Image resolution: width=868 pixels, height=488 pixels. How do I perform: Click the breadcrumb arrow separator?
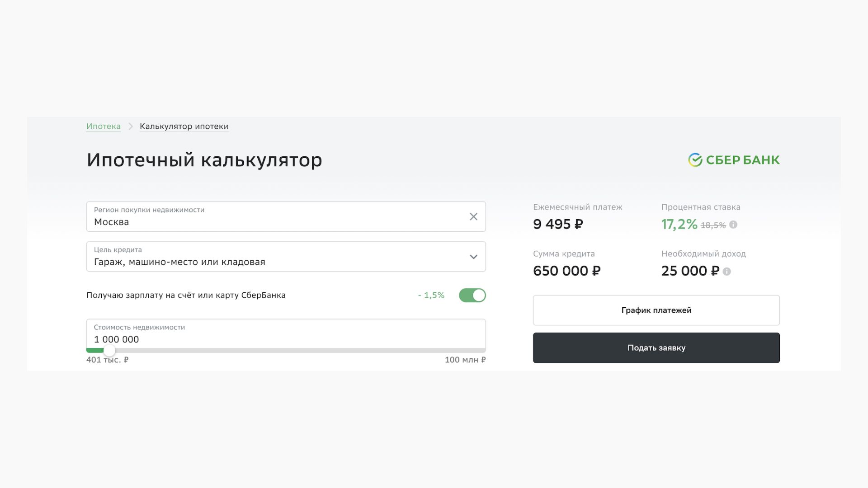point(130,127)
